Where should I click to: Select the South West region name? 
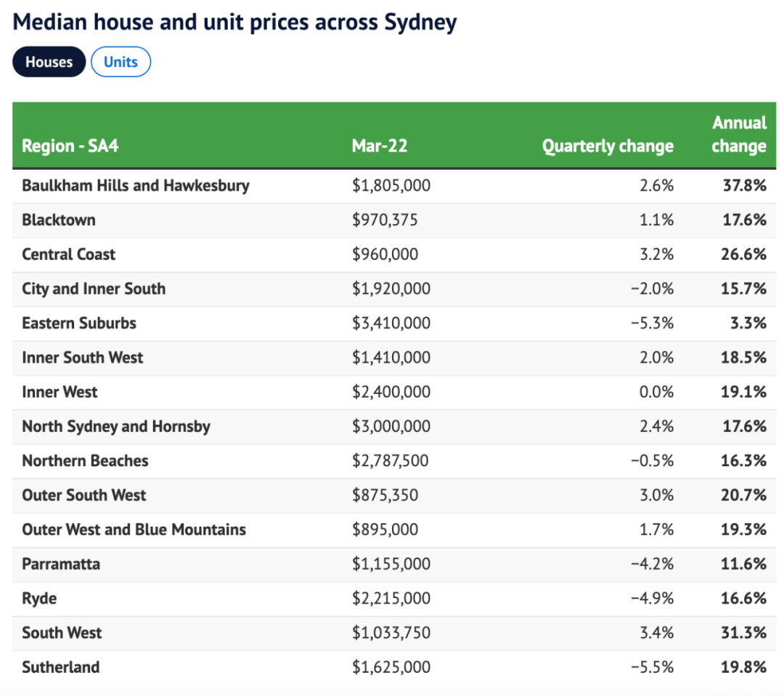62,633
